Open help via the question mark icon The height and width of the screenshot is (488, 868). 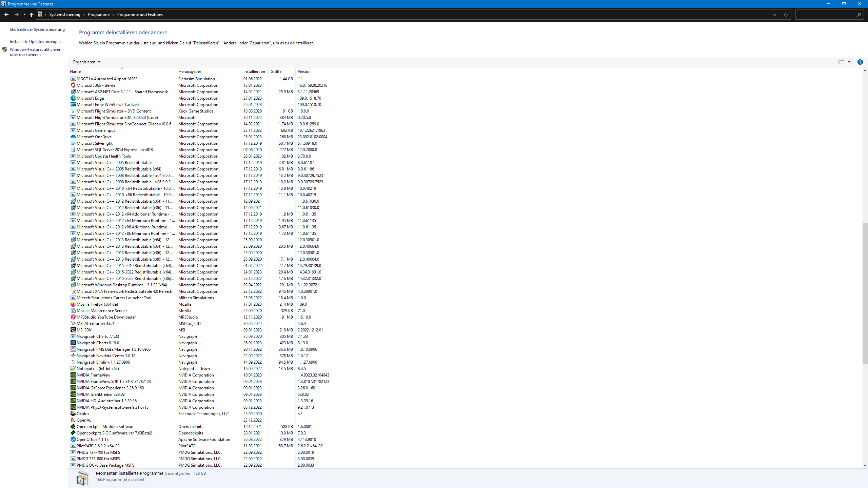(861, 62)
